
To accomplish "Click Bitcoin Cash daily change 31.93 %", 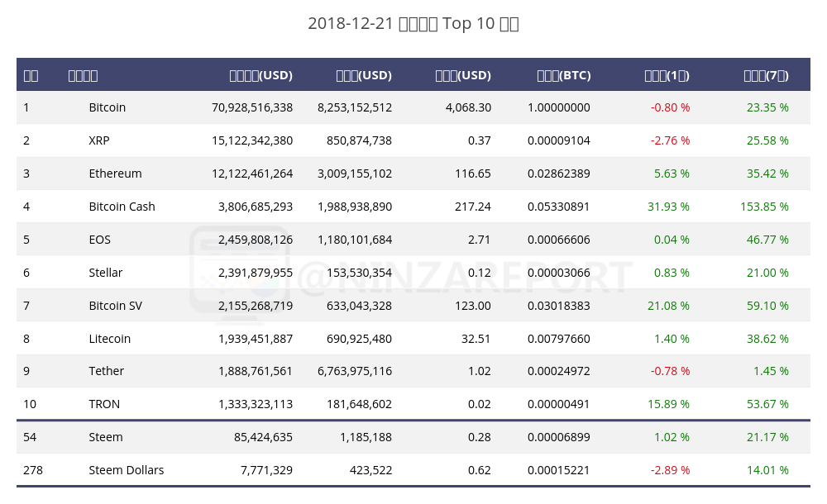I will [668, 207].
